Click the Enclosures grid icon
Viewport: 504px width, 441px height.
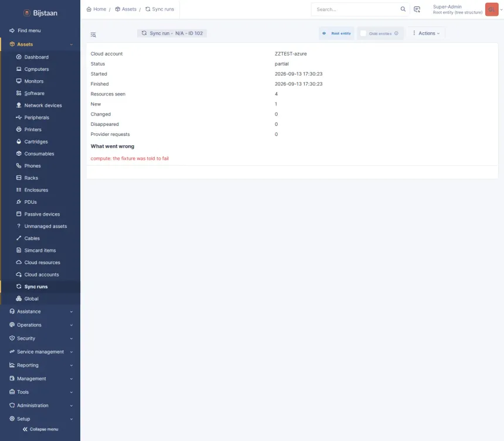(x=19, y=190)
